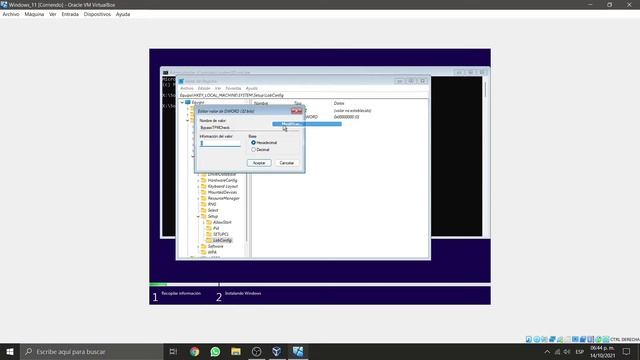Click the Keyboard Layout folder icon
Image resolution: width=640 pixels, height=360 pixels.
[204, 186]
